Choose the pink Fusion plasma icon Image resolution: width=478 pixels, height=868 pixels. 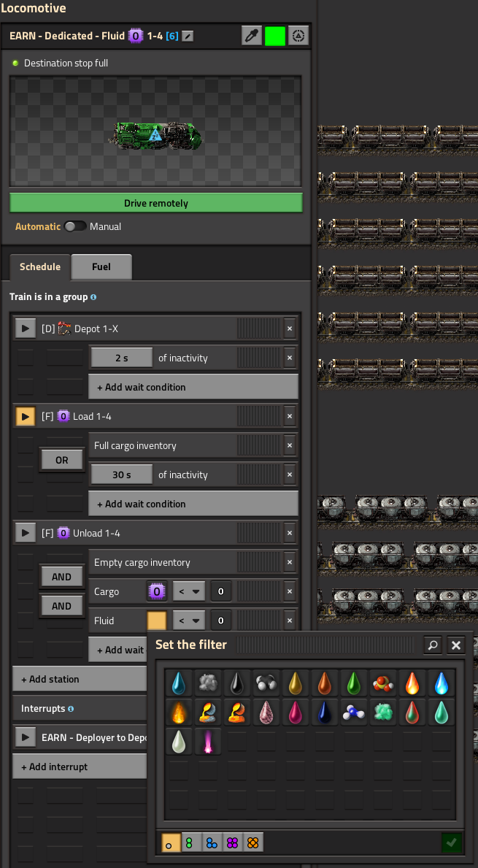click(x=207, y=741)
